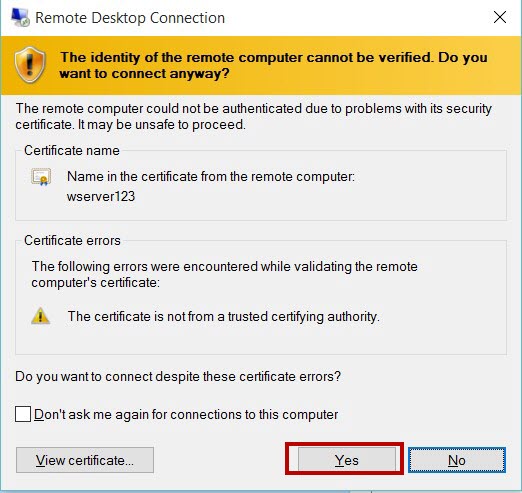Click the certificate icon beside the certificate name
Image resolution: width=522 pixels, height=493 pixels.
tap(41, 177)
